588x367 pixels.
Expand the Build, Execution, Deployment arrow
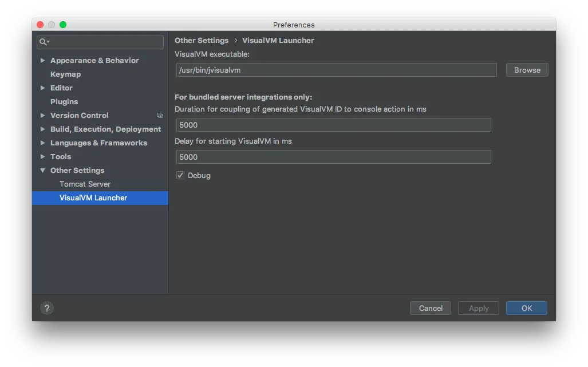point(43,129)
